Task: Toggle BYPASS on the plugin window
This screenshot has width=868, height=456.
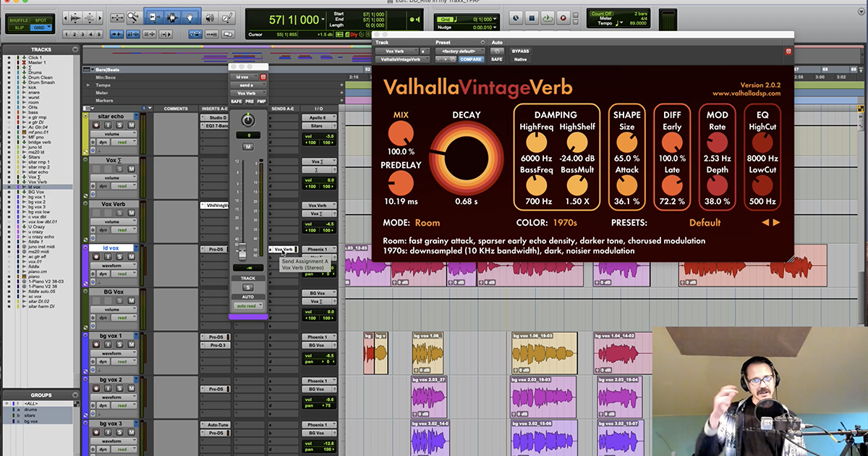Action: tap(520, 51)
